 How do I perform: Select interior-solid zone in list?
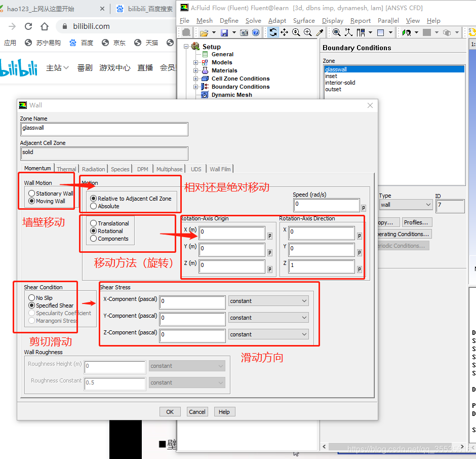tap(394, 83)
